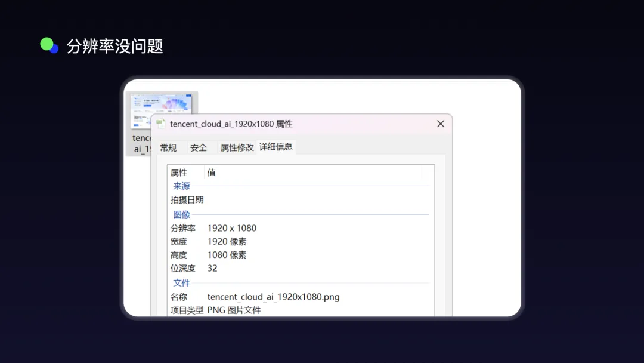
Task: Select the 1080 像素 height value
Action: 227,255
